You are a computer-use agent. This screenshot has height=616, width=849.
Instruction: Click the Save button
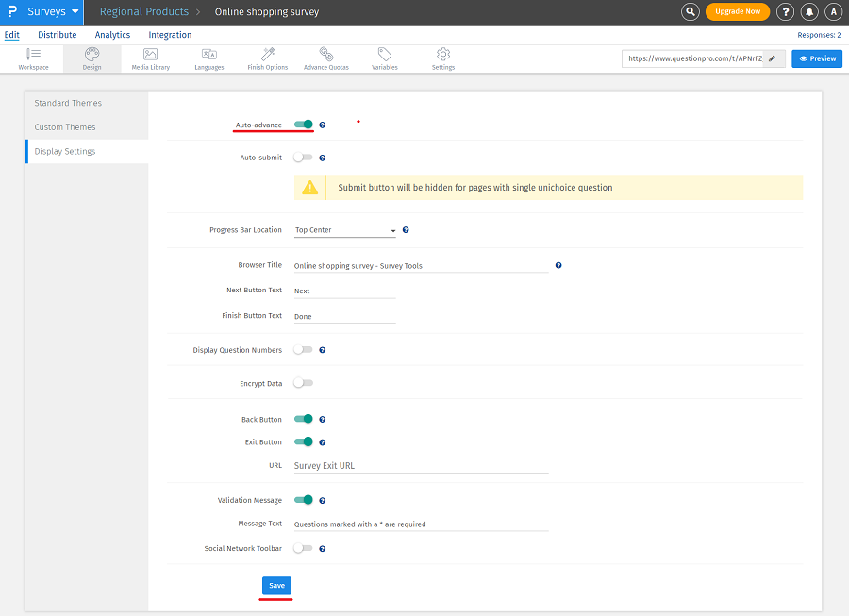point(276,586)
